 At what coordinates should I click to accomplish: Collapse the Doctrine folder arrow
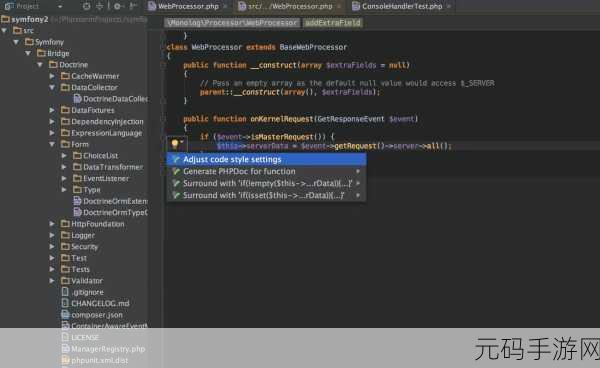click(x=40, y=65)
